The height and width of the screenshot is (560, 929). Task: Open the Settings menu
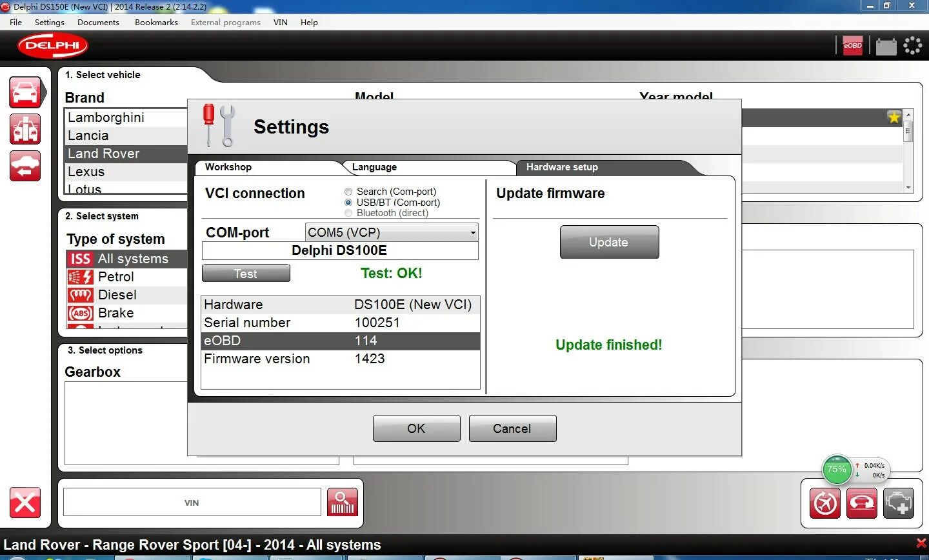50,22
